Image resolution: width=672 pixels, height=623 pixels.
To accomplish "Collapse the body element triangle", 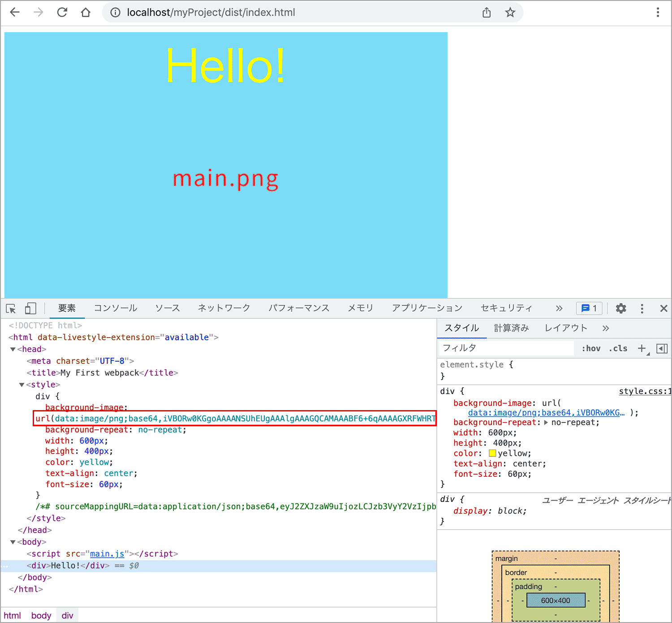I will tap(13, 542).
